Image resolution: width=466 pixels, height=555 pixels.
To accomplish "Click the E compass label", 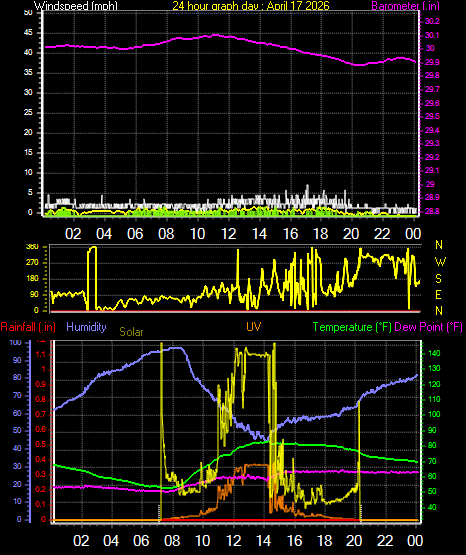I will point(438,295).
